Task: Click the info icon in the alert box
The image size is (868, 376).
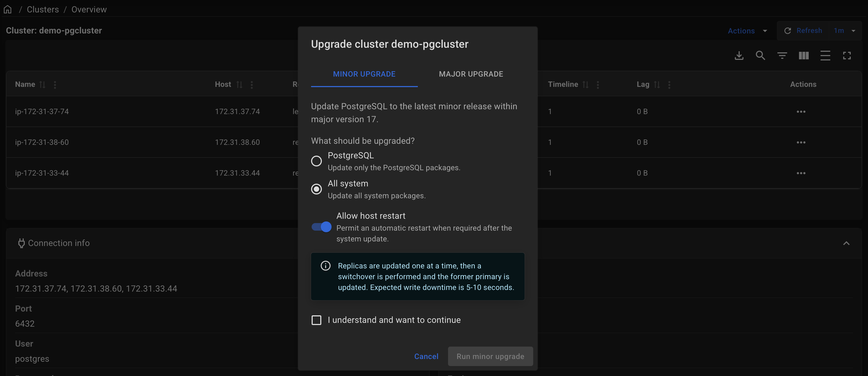Action: (326, 266)
